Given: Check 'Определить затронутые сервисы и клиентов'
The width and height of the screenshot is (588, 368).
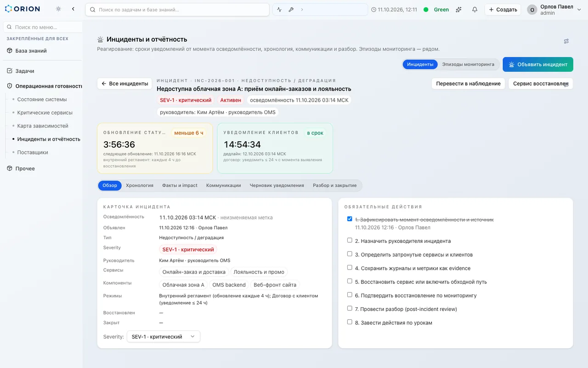Looking at the screenshot, I should pos(350,254).
